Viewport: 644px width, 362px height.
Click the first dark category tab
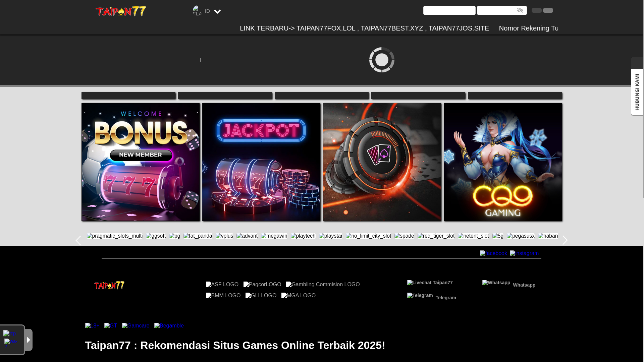click(128, 96)
